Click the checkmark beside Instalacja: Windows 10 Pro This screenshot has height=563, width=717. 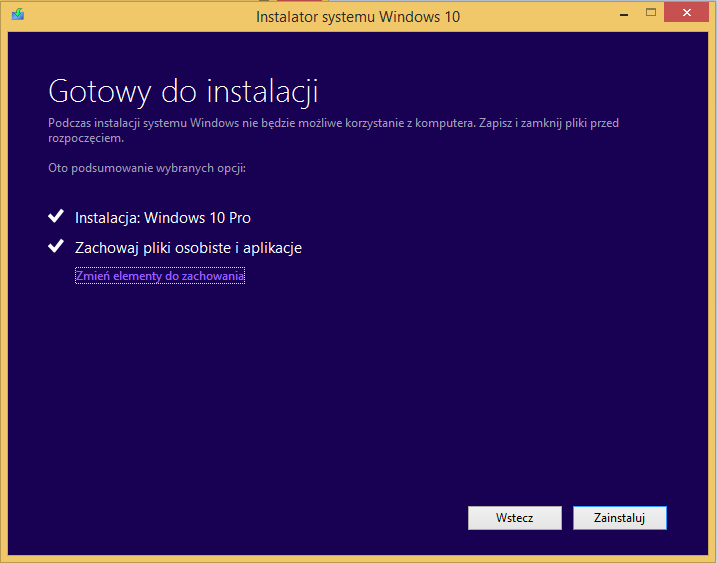pyautogui.click(x=56, y=216)
